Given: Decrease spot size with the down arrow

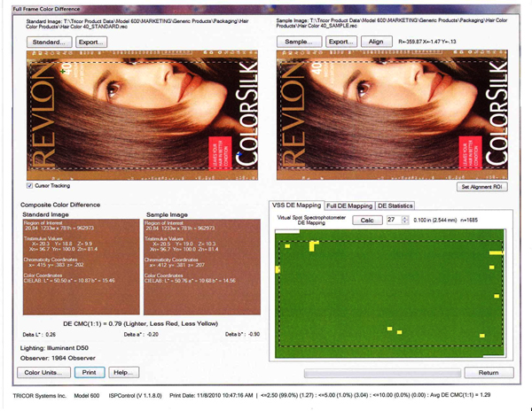Looking at the screenshot, I should coord(405,222).
